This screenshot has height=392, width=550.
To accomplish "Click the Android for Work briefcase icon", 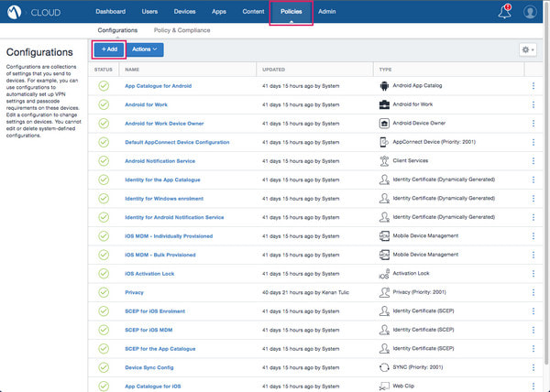I will (x=384, y=104).
